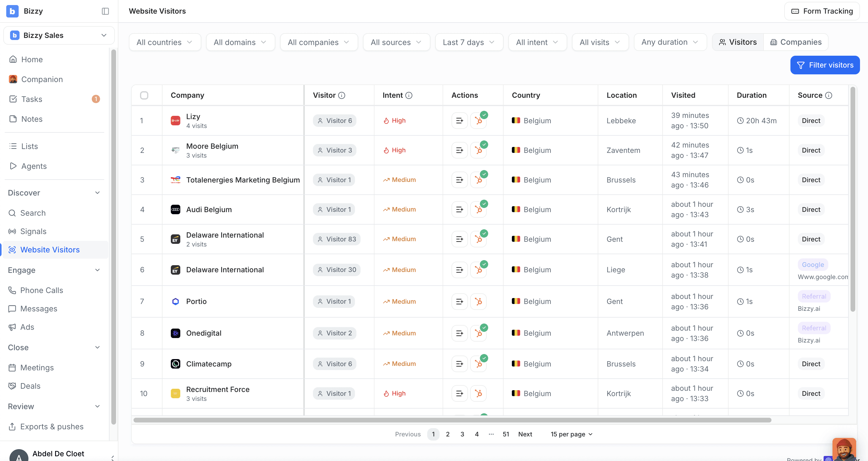Click the Climatecamp company logo

175,364
